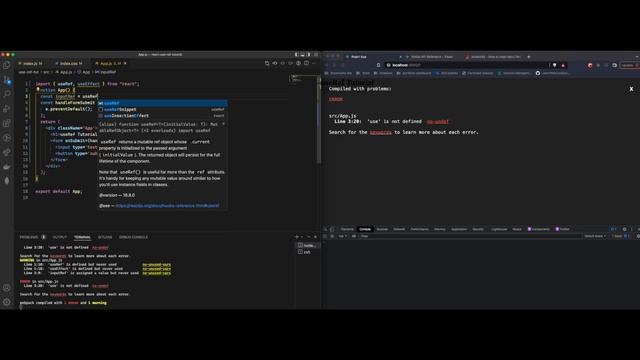The image size is (640, 360).
Task: Click the keywords link in browser overlay
Action: pyautogui.click(x=380, y=132)
